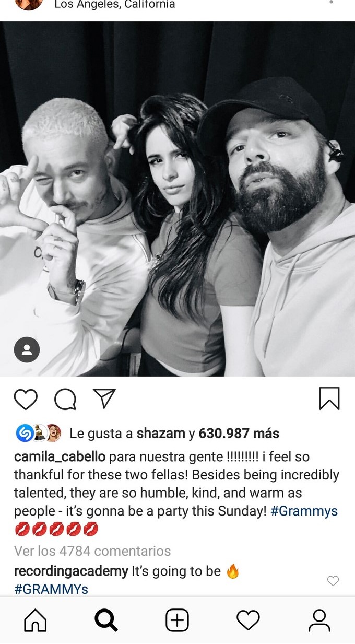Show tagged people in the photo
Screen dimensions: 355x644
[x=27, y=350]
